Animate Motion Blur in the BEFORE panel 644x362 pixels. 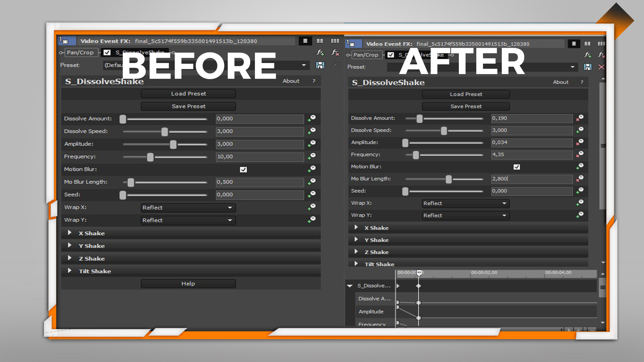[x=312, y=169]
